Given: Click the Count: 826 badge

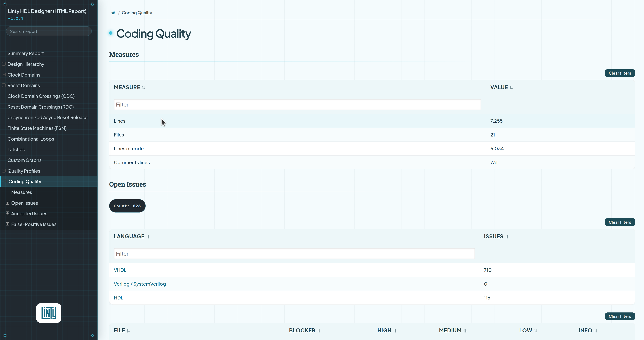Looking at the screenshot, I should [127, 206].
